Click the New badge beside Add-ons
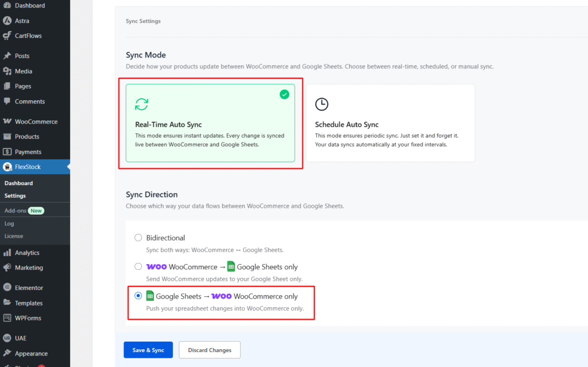This screenshot has width=588, height=367. pyautogui.click(x=36, y=211)
